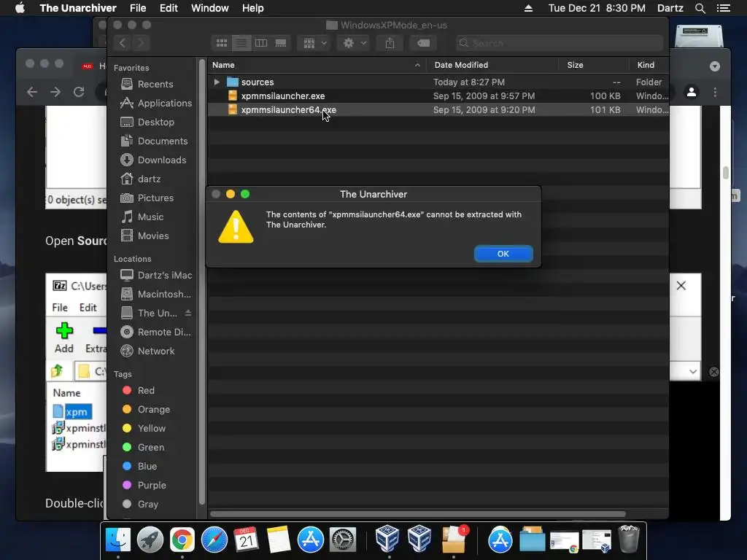Open the Window menu in menu bar
747x560 pixels.
[209, 8]
